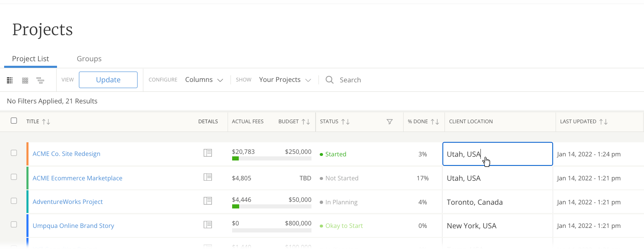
Task: Sort projects by Title arrows
Action: pos(46,122)
